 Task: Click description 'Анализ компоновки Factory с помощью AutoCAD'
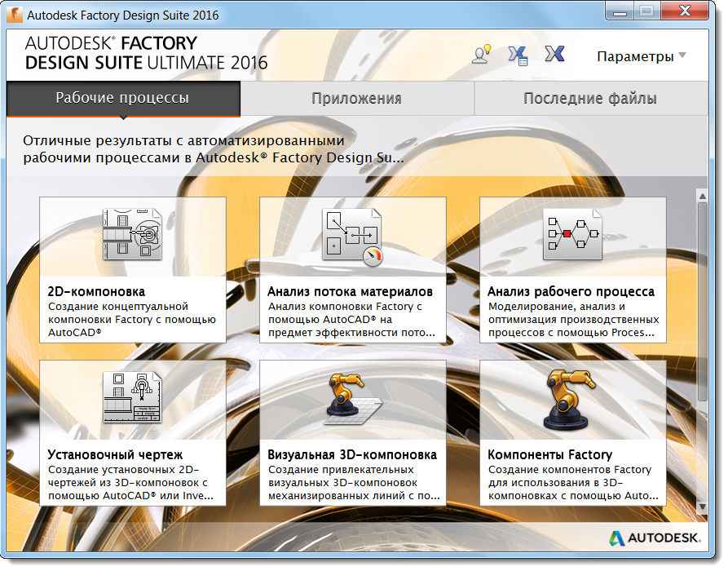pos(351,320)
